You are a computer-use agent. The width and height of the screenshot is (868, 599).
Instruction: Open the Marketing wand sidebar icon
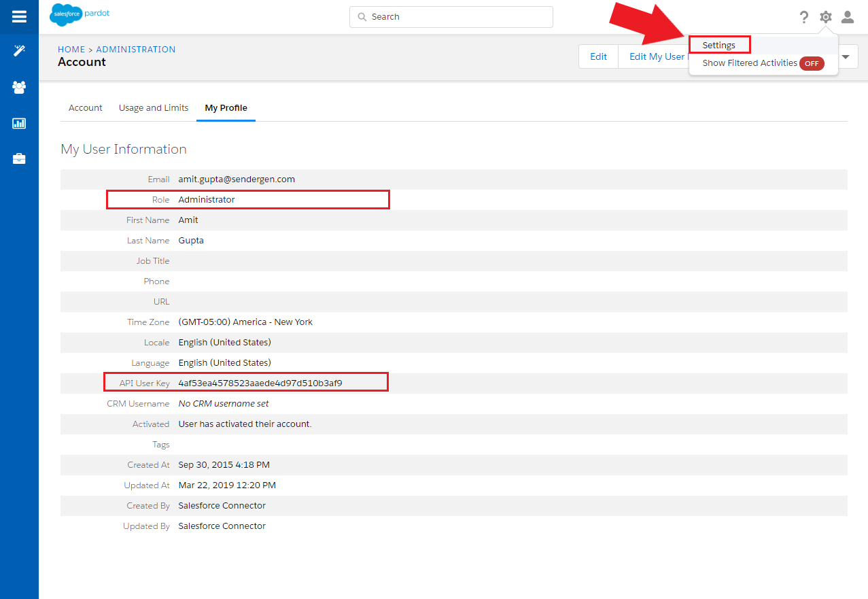click(19, 50)
